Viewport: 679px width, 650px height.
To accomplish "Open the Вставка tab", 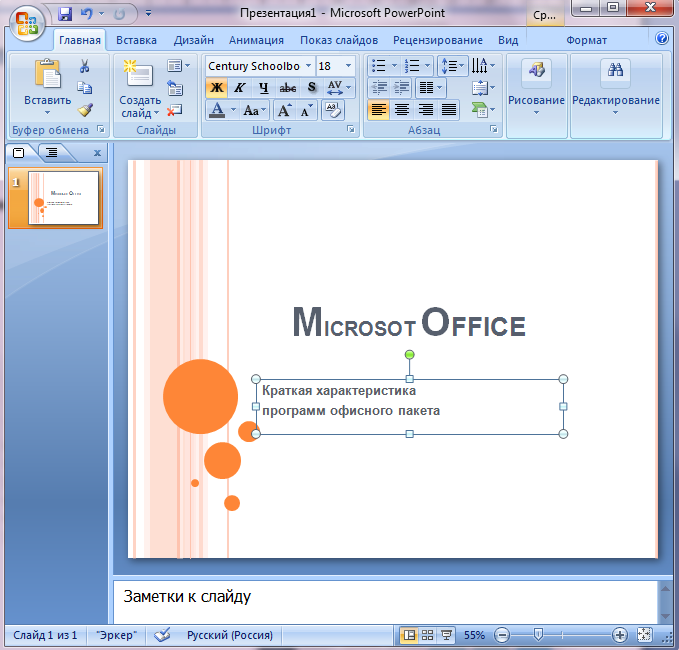I will pos(136,40).
